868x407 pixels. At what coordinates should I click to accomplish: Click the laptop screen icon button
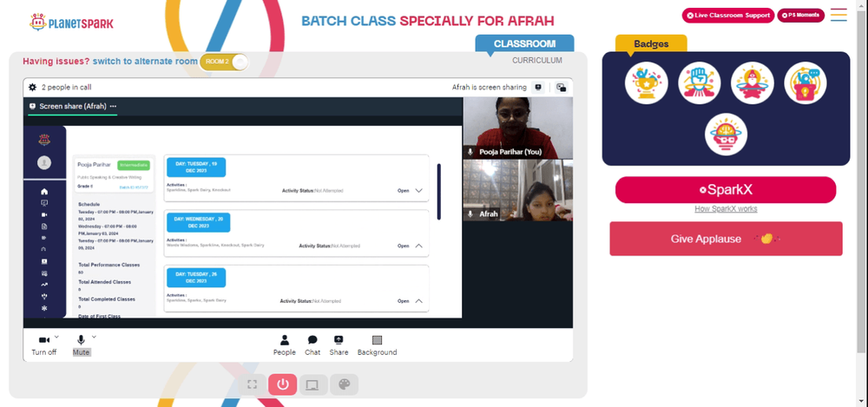(x=312, y=384)
